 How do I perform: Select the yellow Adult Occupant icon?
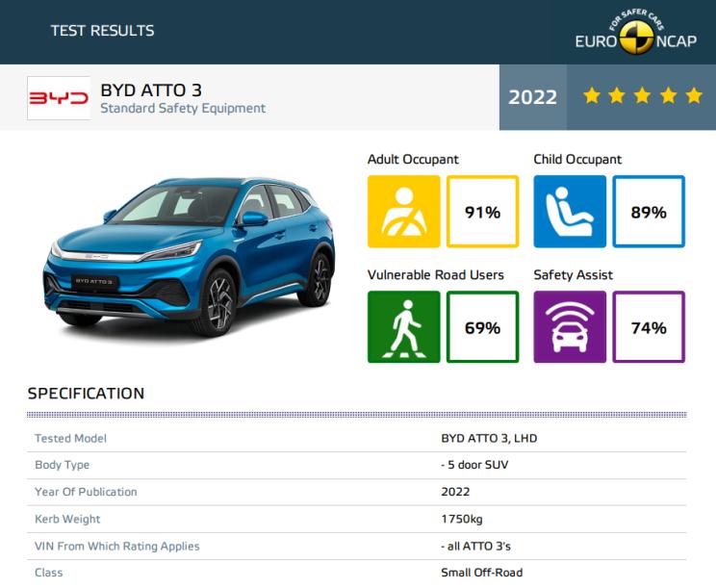coord(403,212)
